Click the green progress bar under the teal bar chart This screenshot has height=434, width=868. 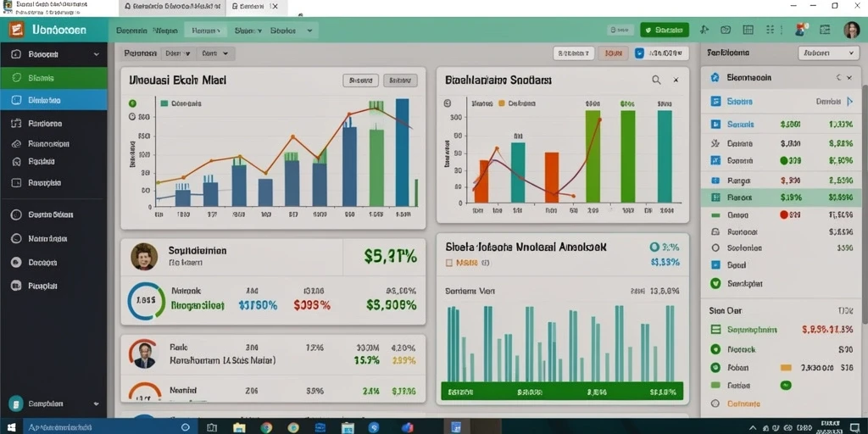pos(562,392)
